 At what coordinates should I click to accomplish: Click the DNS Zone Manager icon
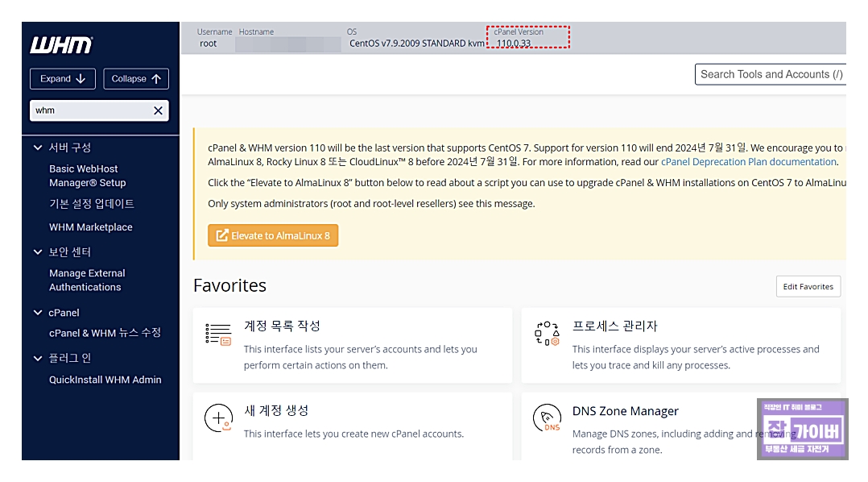pyautogui.click(x=547, y=418)
